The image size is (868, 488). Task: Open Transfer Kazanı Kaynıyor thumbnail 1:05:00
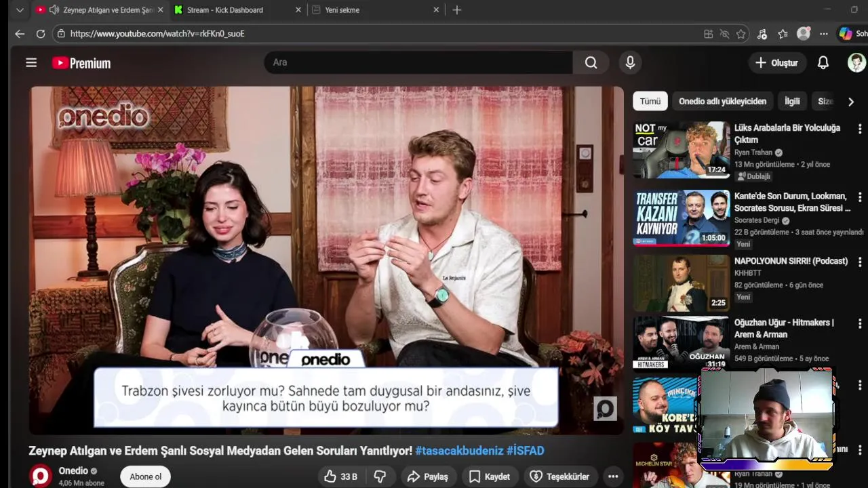[x=681, y=217]
